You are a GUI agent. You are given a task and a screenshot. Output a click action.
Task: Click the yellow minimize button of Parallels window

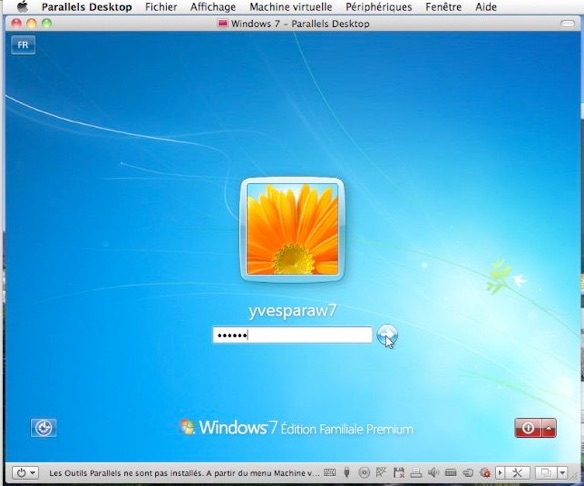click(x=32, y=23)
